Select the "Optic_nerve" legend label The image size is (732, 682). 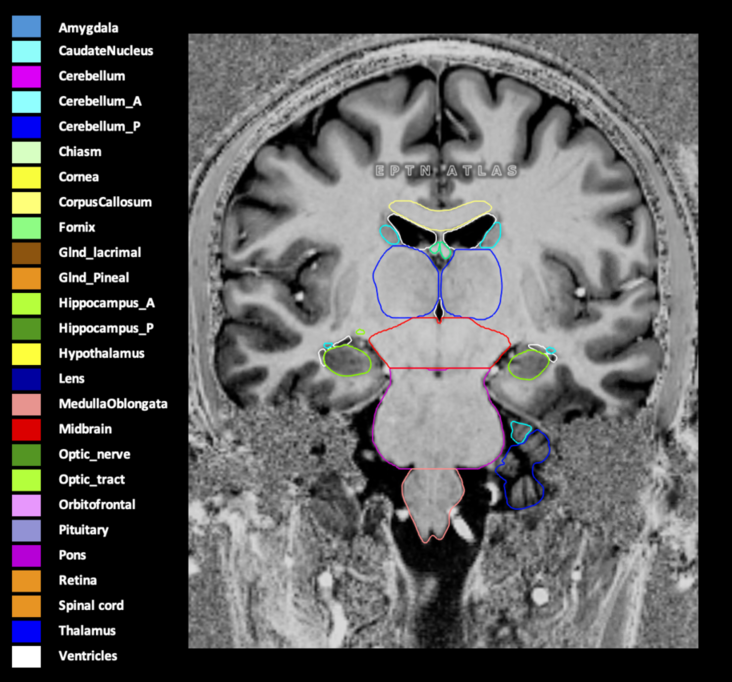click(94, 454)
